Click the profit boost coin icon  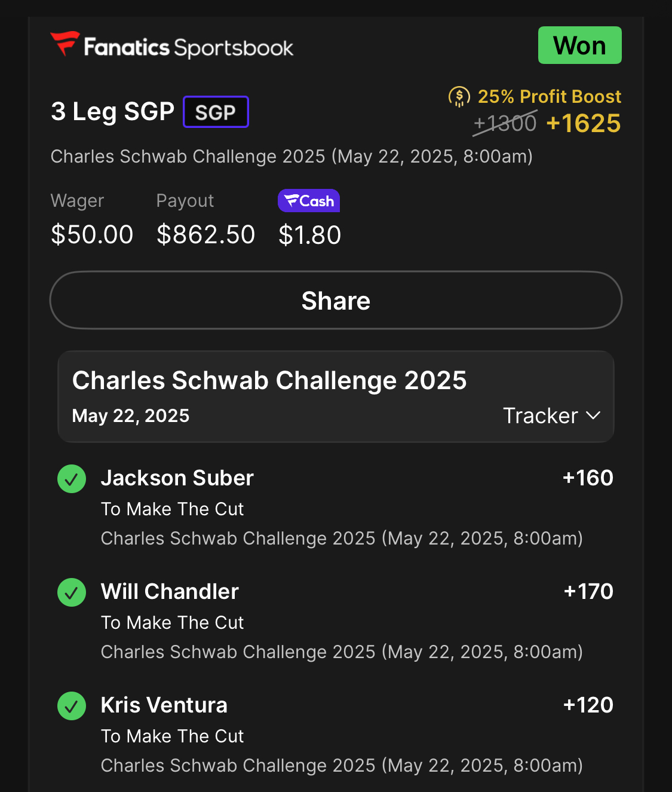pyautogui.click(x=459, y=96)
